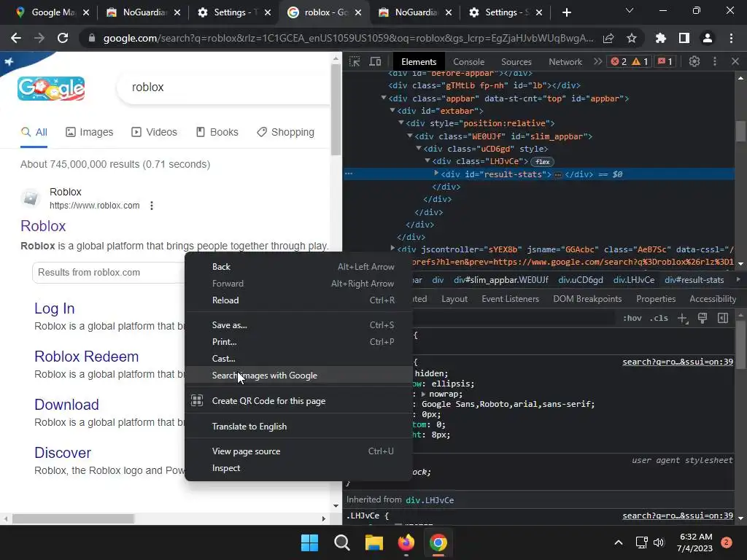
Task: Open the Accessibility pane tab
Action: tap(713, 298)
